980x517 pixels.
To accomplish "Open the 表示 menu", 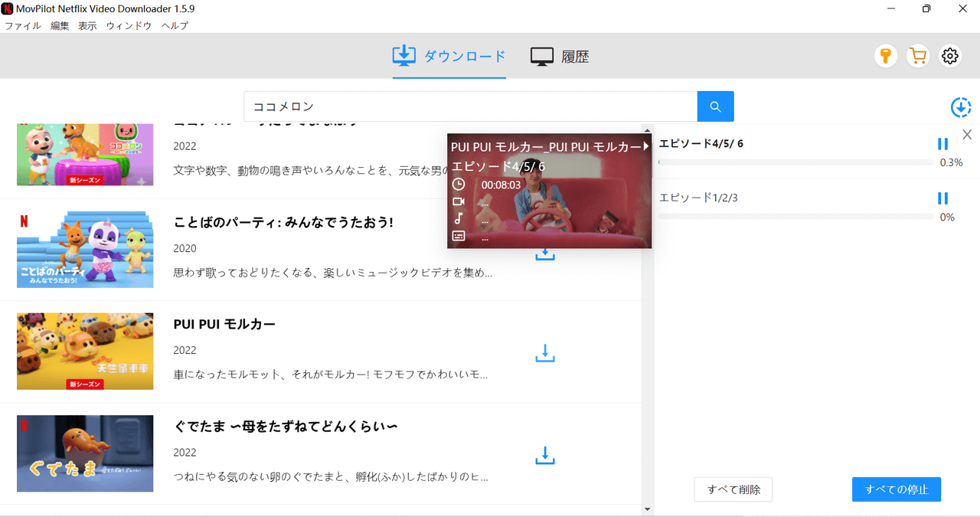I will 87,25.
